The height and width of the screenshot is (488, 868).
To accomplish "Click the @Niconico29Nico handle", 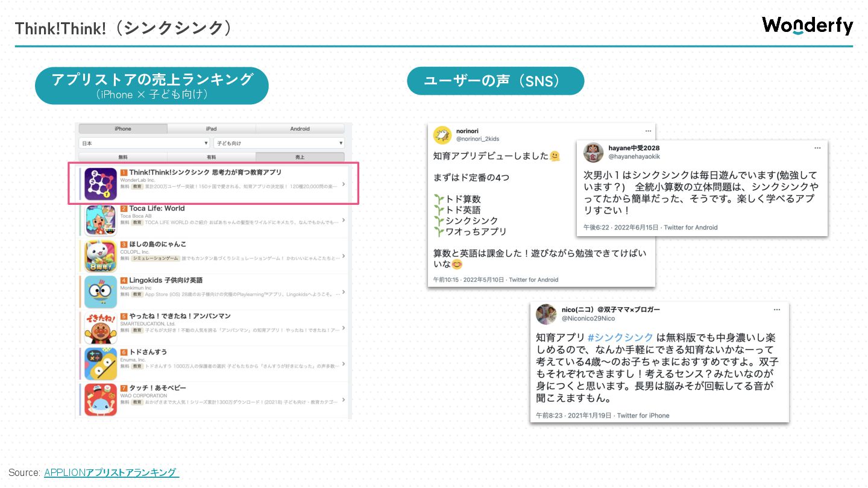I will pyautogui.click(x=588, y=318).
